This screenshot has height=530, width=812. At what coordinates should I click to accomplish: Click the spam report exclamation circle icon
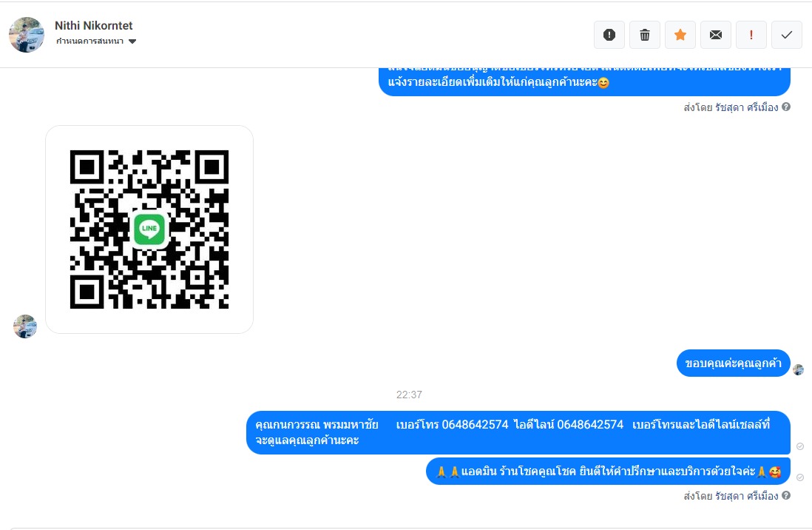coord(609,35)
